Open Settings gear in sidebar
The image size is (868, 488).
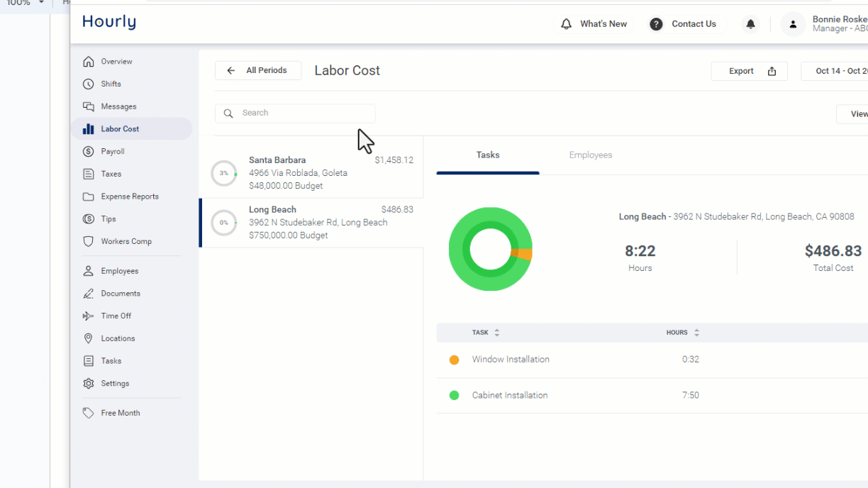click(x=89, y=384)
